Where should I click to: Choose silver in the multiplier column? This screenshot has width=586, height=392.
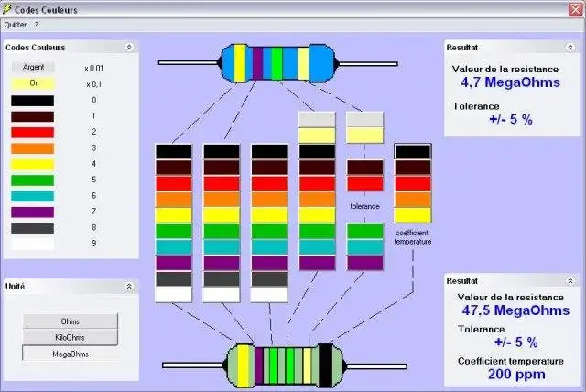click(x=318, y=120)
